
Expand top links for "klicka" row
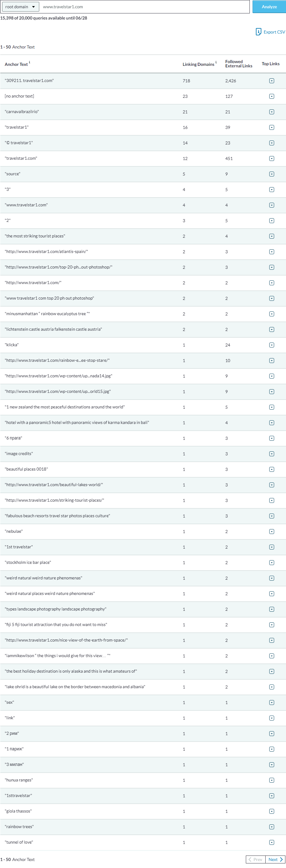click(271, 345)
